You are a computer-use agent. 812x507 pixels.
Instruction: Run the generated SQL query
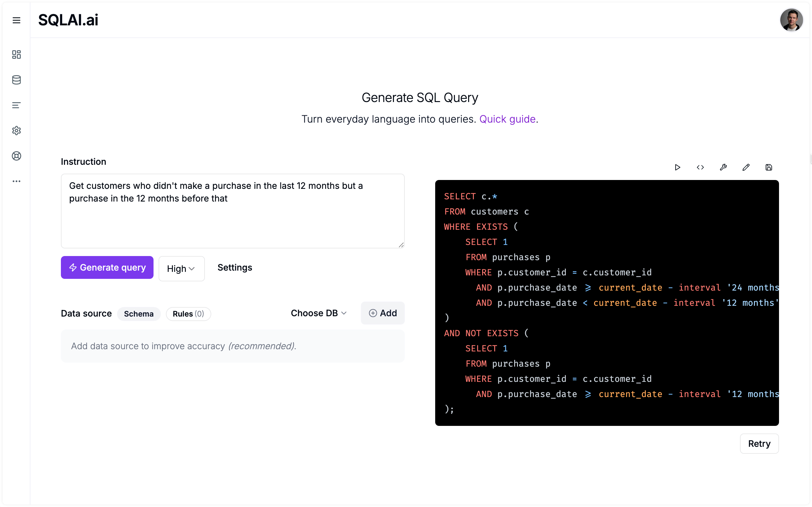[678, 167]
